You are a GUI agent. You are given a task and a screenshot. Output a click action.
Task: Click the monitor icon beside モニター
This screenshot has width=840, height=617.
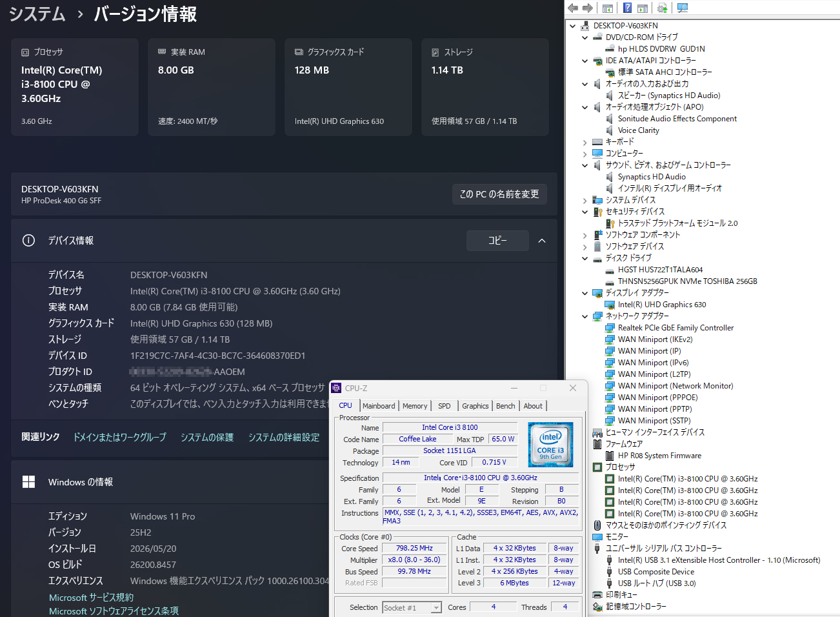597,537
